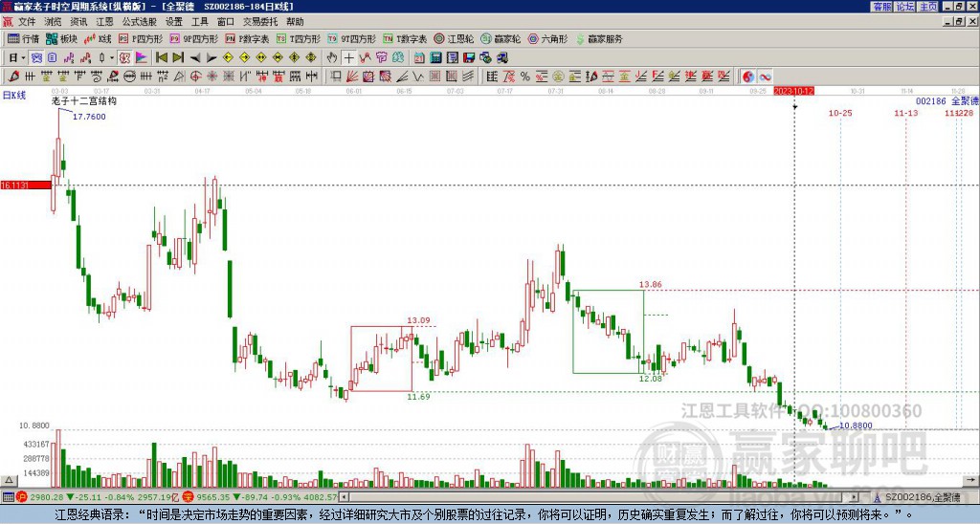Open the P数字表 tool
Viewport: 980px width, 524px height.
[x=247, y=38]
